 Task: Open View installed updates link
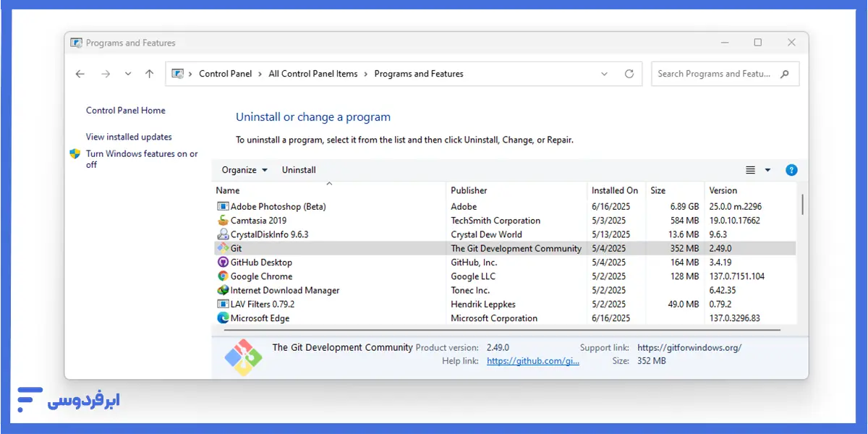[129, 137]
